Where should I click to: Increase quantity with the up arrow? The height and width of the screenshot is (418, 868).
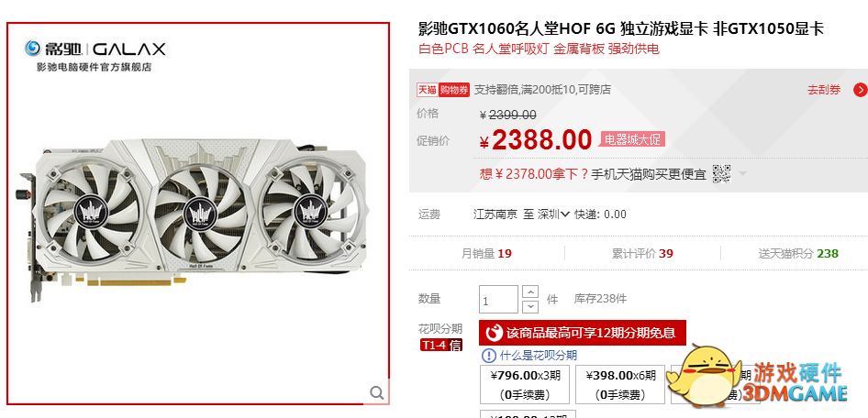pyautogui.click(x=530, y=291)
